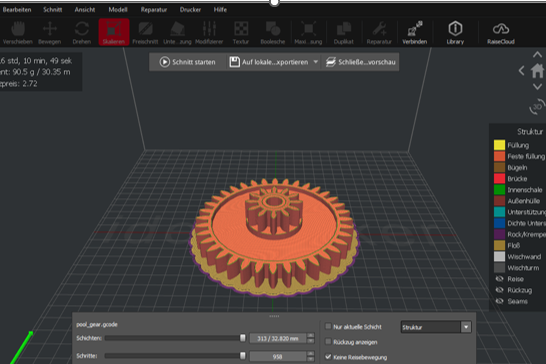Click the Außenhülle color swatch
The height and width of the screenshot is (364, 546).
click(499, 201)
